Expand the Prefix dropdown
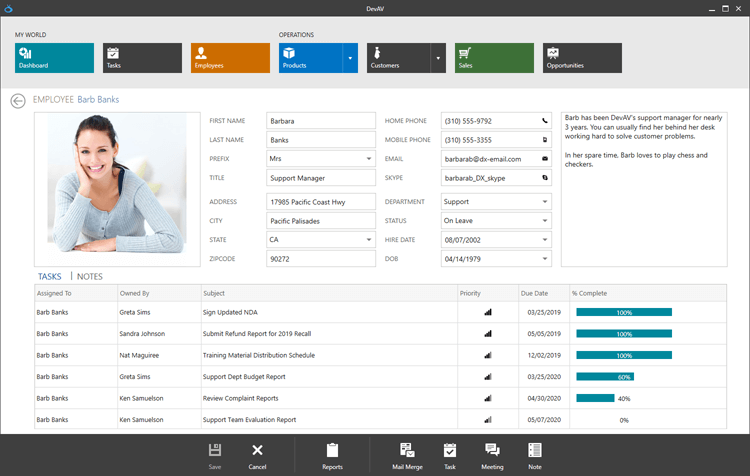Screen dimensions: 750x476 (x=369, y=158)
